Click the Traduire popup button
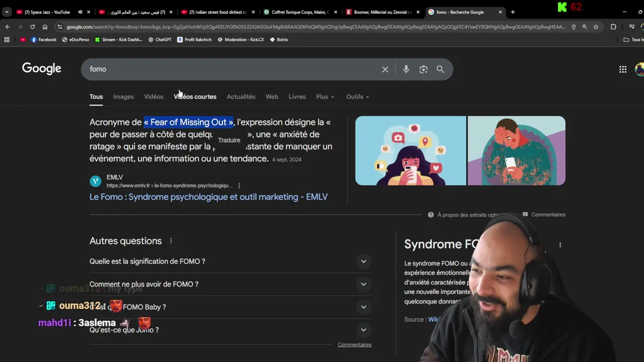Image resolution: width=644 pixels, height=362 pixels. point(229,140)
